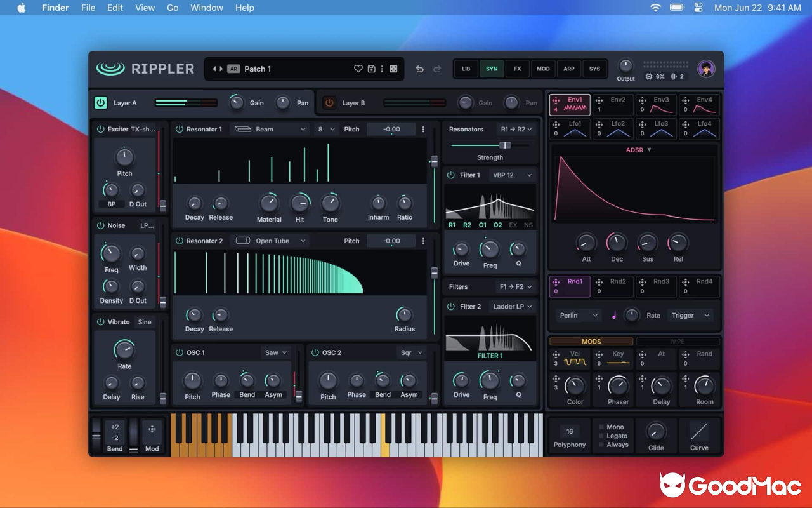Switch to the LIB tab

tap(466, 69)
